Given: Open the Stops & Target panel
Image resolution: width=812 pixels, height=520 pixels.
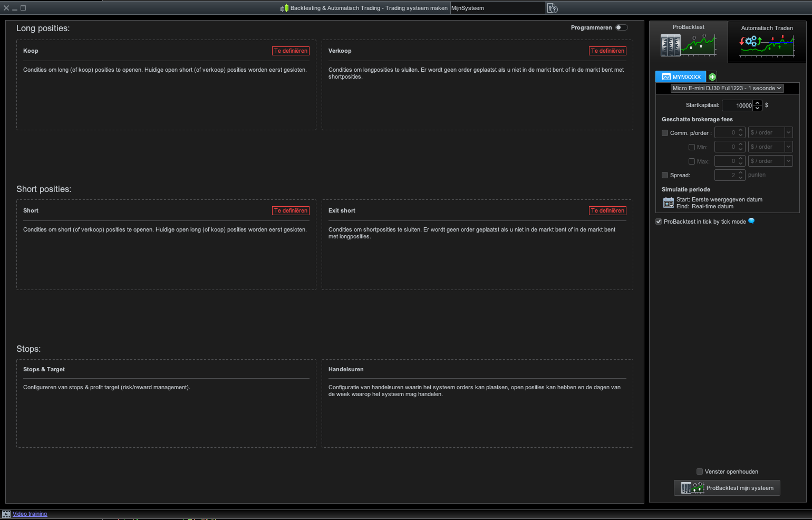Looking at the screenshot, I should [x=166, y=403].
